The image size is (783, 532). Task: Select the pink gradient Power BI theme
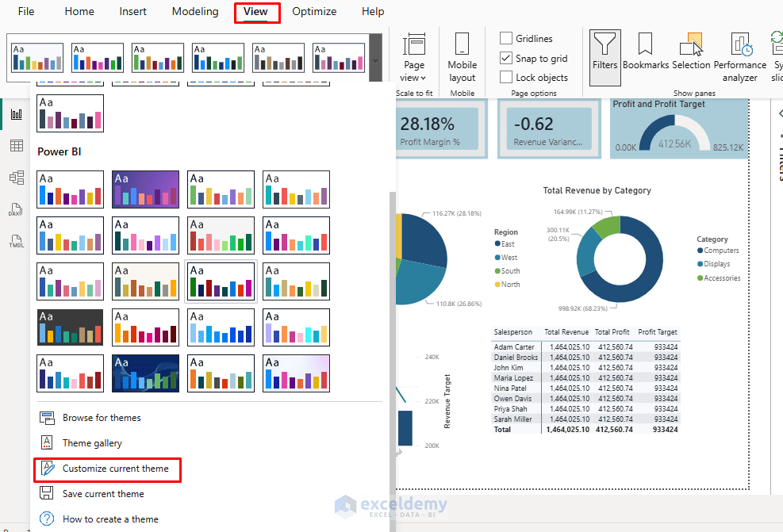[296, 373]
